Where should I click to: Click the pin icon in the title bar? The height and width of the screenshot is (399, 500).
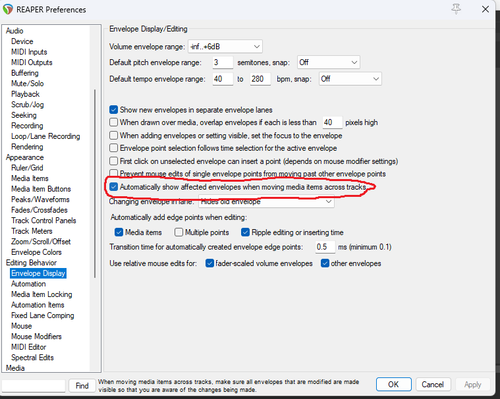coord(456,9)
